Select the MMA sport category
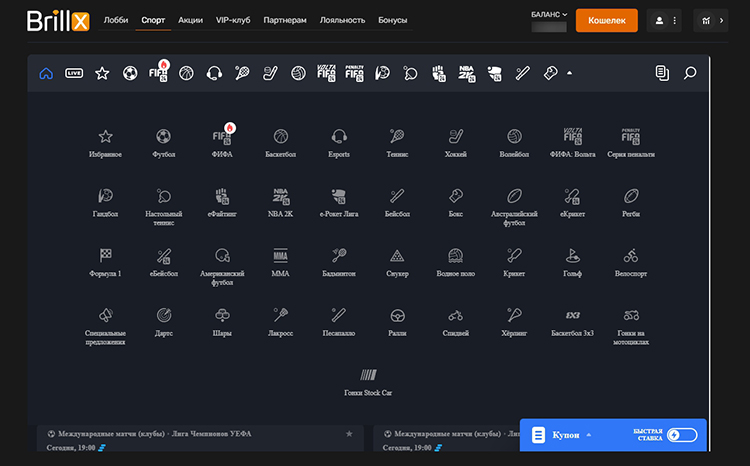This screenshot has width=750, height=466. [x=280, y=260]
